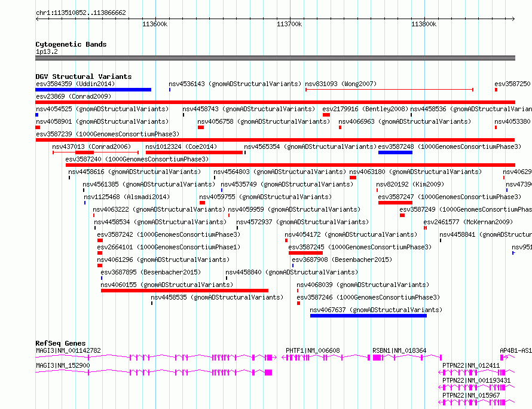Click variant label esv3687908 (Besenbacher2015)
This screenshot has width=532, height=409.
click(342, 260)
